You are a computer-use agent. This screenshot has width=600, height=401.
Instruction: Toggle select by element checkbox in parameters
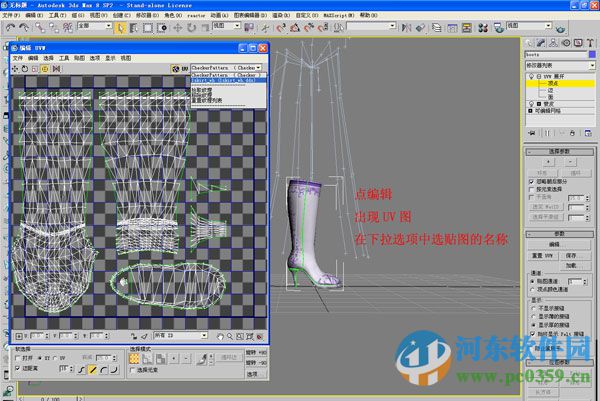pyautogui.click(x=531, y=189)
